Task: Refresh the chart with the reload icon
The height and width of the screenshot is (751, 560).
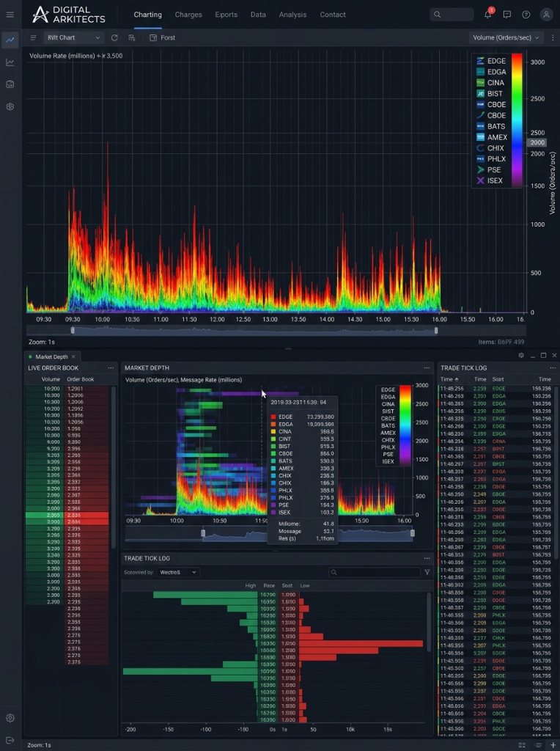Action: (x=114, y=37)
